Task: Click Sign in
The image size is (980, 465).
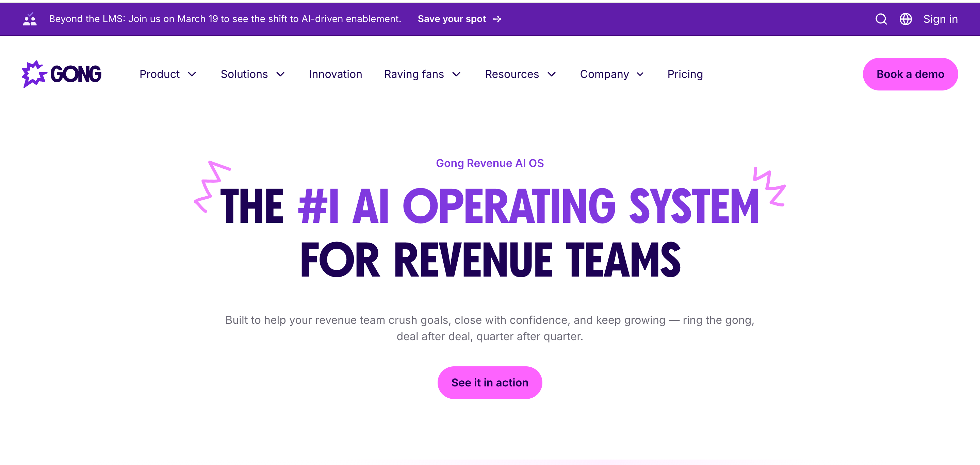Action: click(x=941, y=19)
